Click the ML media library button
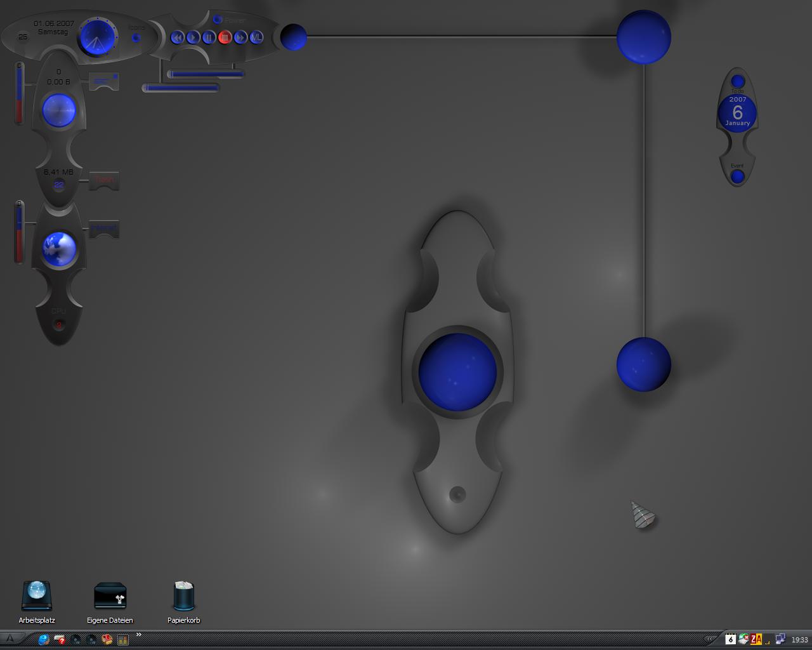The image size is (812, 650). (256, 37)
